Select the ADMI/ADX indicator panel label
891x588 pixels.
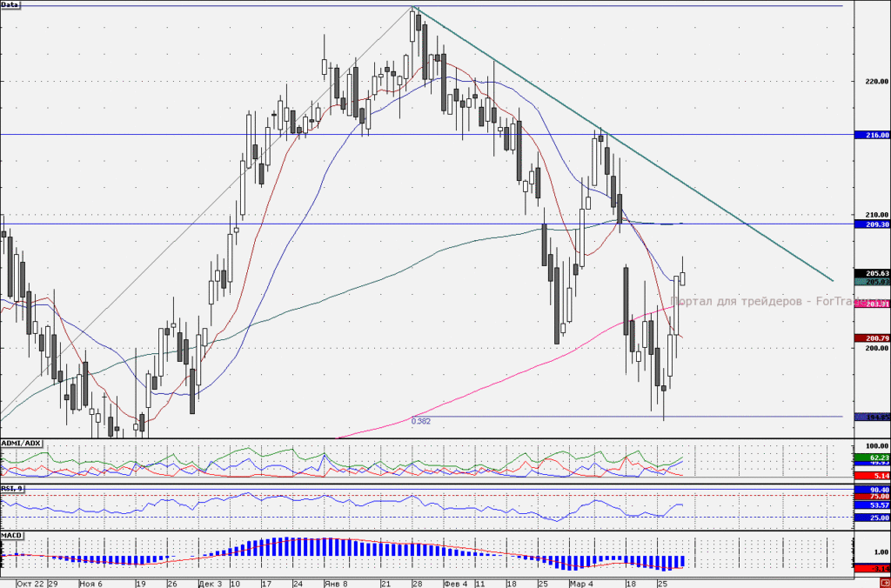(x=21, y=443)
